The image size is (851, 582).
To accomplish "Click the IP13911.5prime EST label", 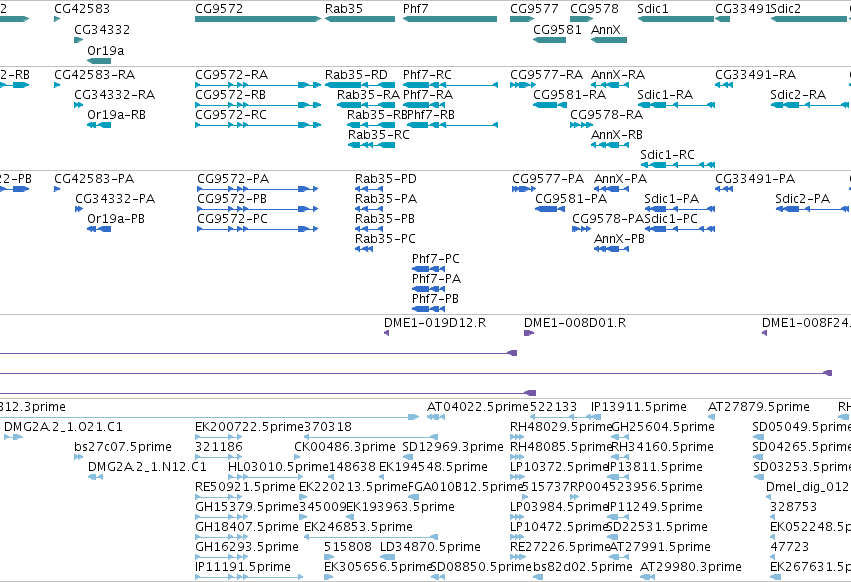I will [639, 407].
